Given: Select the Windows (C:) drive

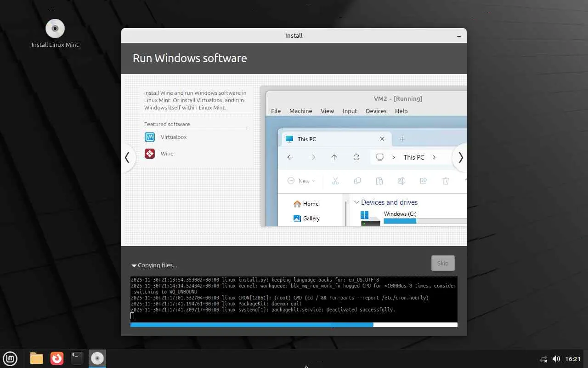Looking at the screenshot, I should click(400, 214).
